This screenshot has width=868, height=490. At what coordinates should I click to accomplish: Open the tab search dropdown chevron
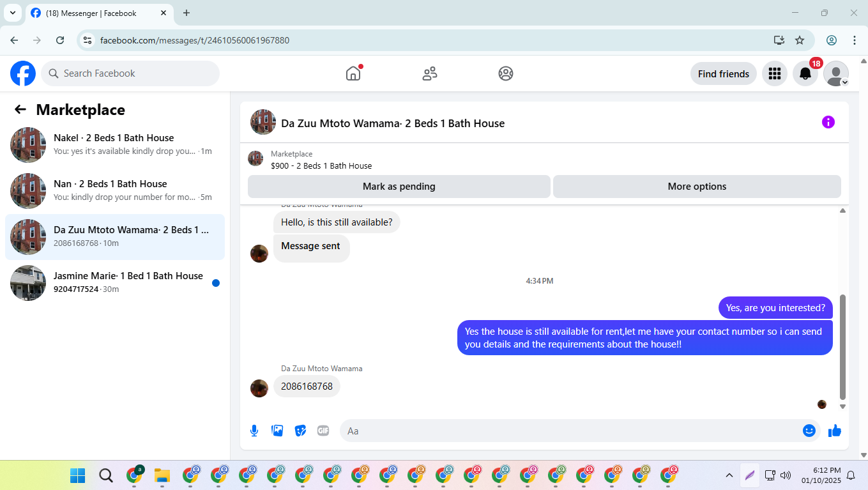click(x=12, y=13)
